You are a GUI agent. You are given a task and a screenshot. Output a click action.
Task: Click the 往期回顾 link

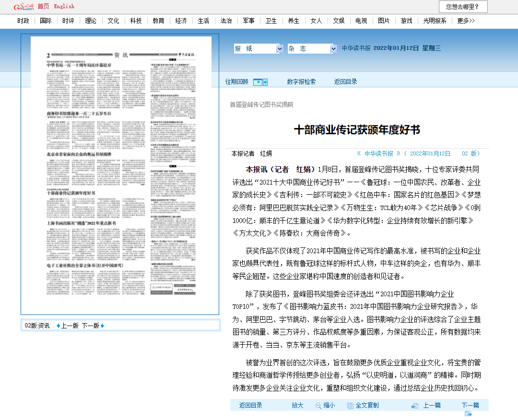tap(237, 82)
